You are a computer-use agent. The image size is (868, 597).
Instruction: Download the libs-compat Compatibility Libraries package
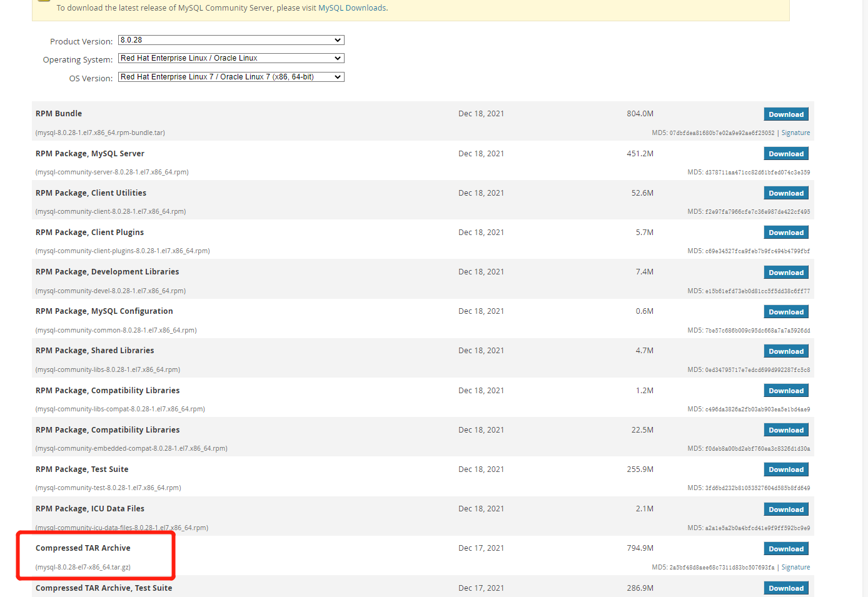point(786,391)
